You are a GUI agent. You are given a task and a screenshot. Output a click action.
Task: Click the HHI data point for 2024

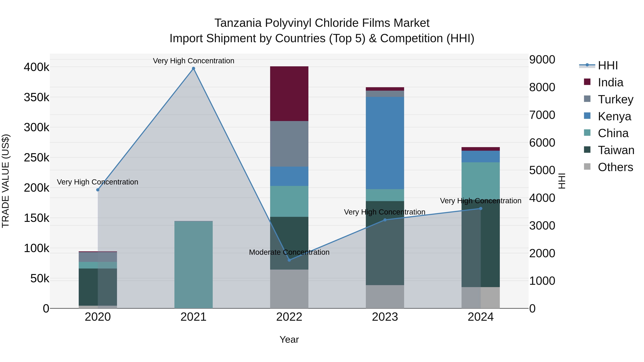tap(480, 209)
